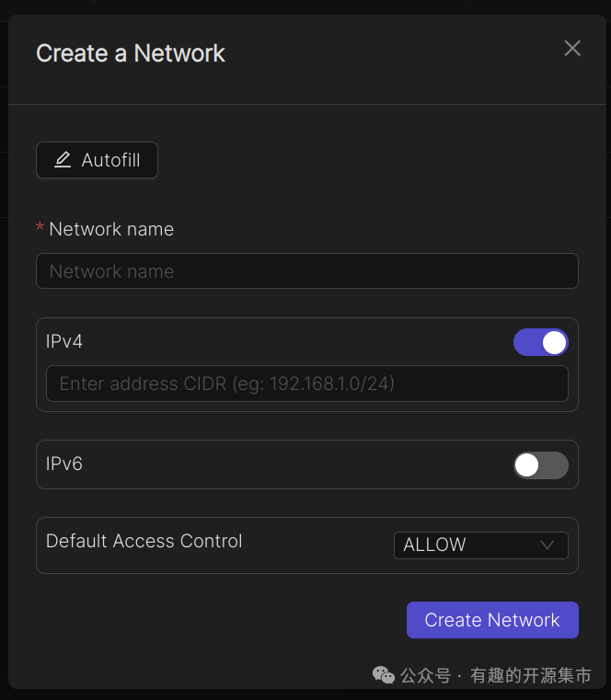Viewport: 611px width, 700px height.
Task: Enable the IPv6 toggle switch
Action: (x=540, y=465)
